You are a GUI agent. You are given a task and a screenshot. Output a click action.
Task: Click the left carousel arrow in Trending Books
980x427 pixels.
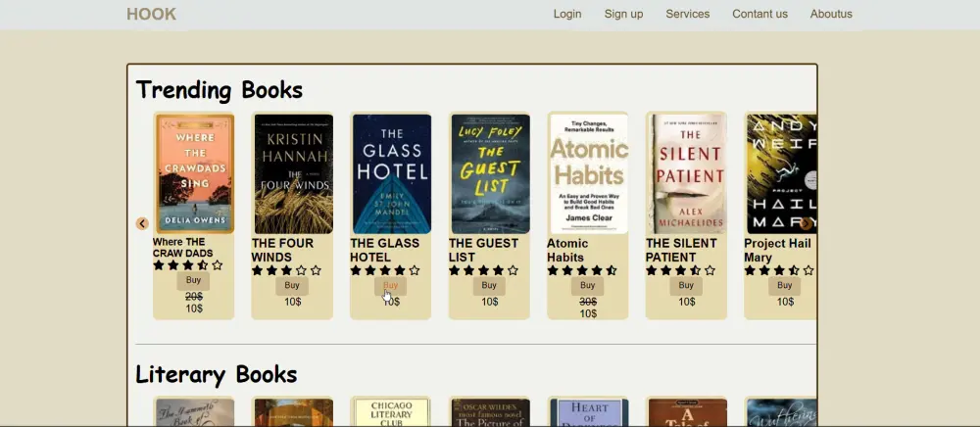tap(142, 223)
